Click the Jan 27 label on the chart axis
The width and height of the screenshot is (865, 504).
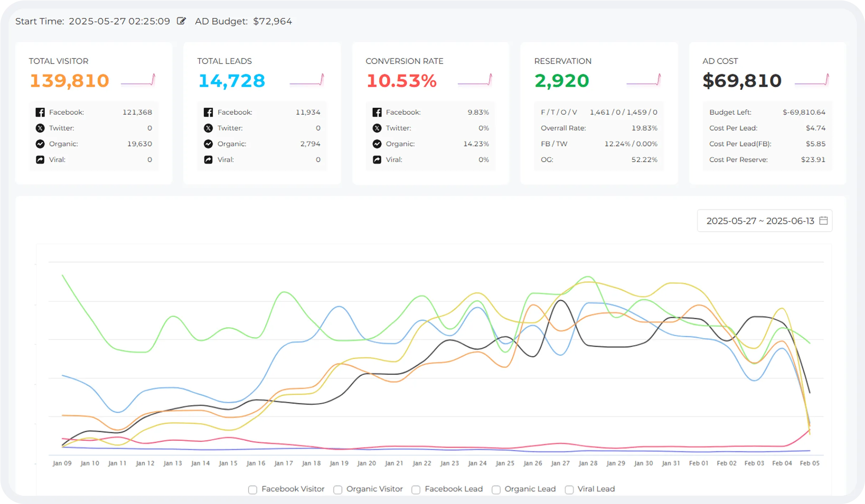[x=560, y=463]
